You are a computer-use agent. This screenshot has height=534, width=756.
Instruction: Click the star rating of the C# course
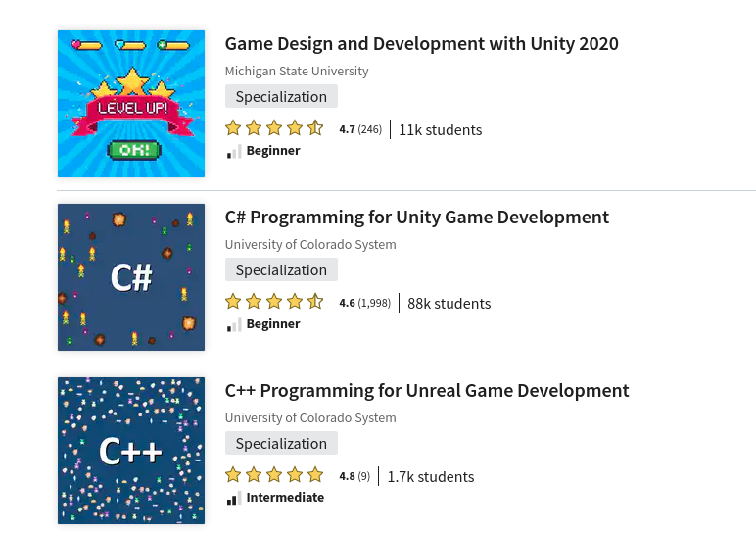click(x=274, y=302)
